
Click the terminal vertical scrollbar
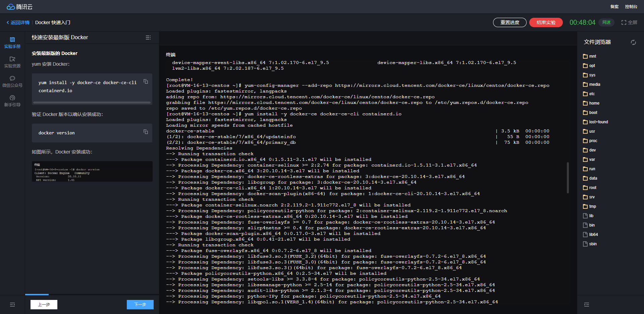coord(568,178)
